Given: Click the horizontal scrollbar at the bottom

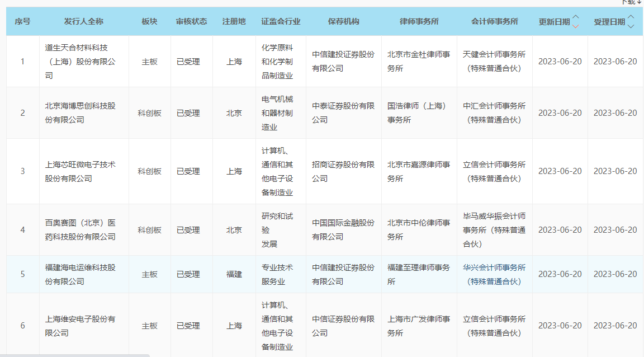Looking at the screenshot, I should click(x=75, y=355).
